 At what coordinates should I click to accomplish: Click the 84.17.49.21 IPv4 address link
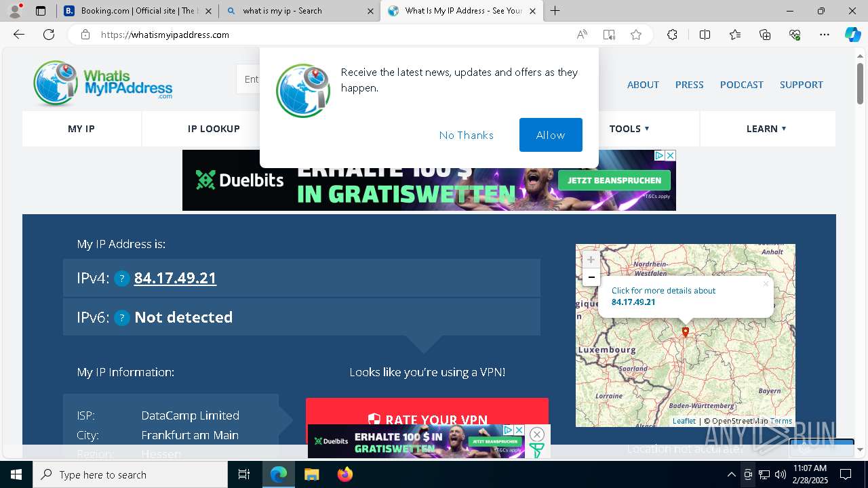pos(175,278)
